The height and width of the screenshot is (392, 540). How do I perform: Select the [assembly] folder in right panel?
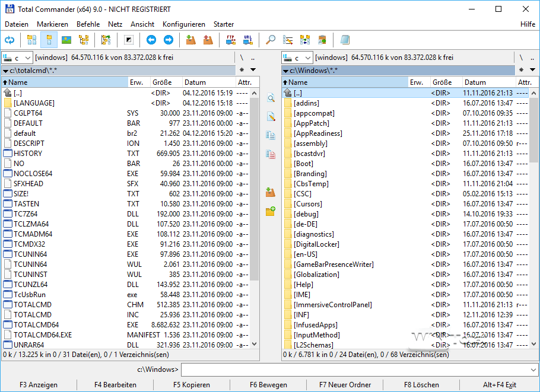(406, 144)
